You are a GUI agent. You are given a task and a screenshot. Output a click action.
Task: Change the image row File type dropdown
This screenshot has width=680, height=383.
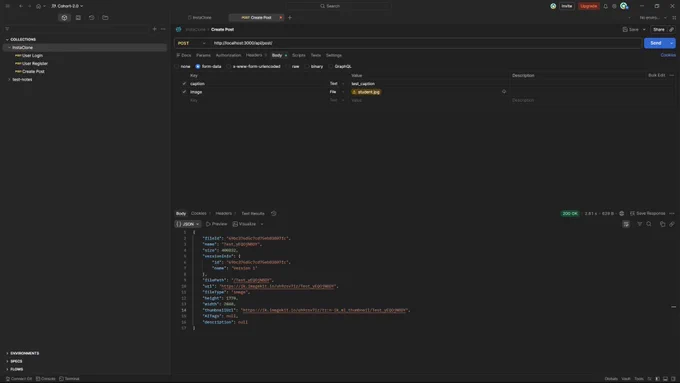coord(337,92)
